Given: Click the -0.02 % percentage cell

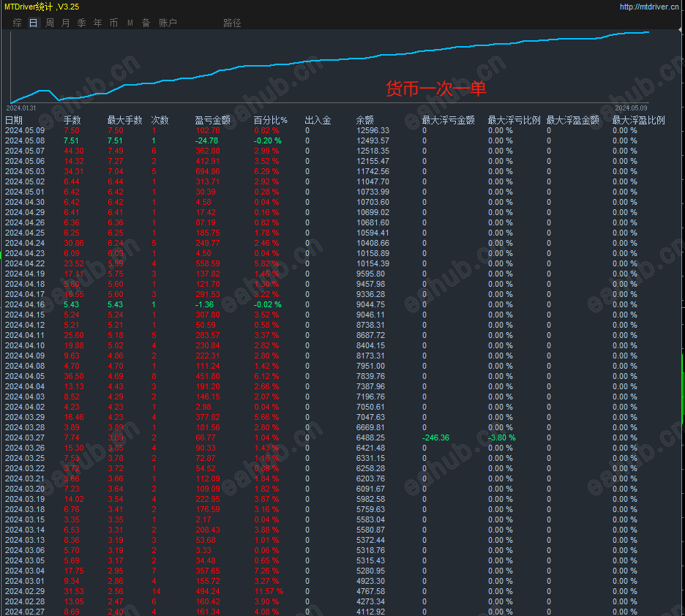Looking at the screenshot, I should pos(268,305).
